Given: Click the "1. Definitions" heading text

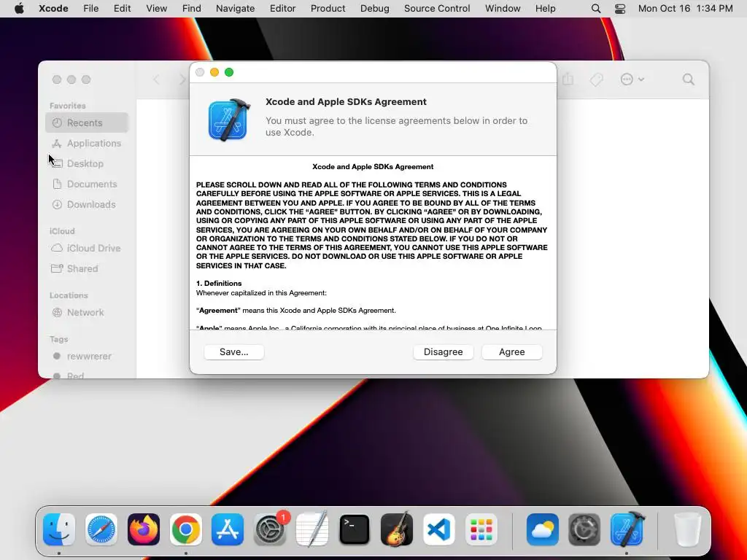Looking at the screenshot, I should click(x=219, y=284).
